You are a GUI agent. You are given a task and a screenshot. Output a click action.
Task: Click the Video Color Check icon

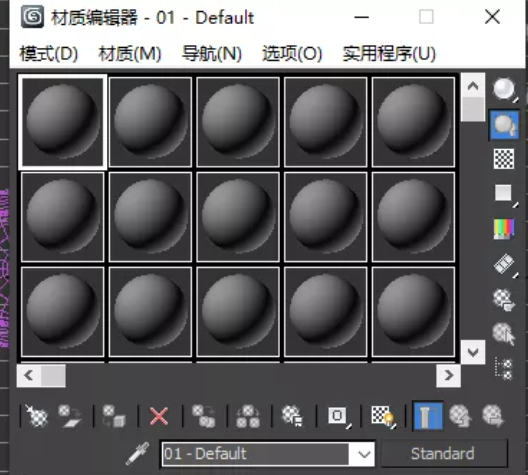coord(504,229)
